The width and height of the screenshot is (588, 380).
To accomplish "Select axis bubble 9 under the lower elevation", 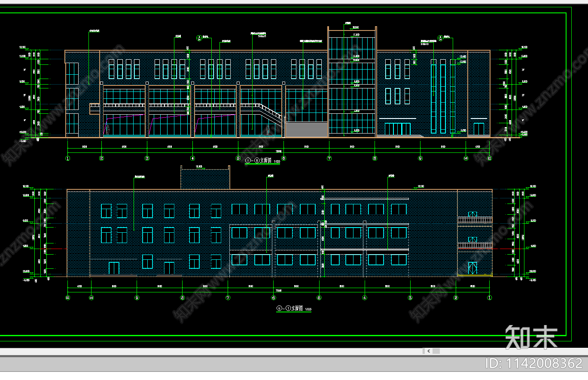I will tap(137, 297).
